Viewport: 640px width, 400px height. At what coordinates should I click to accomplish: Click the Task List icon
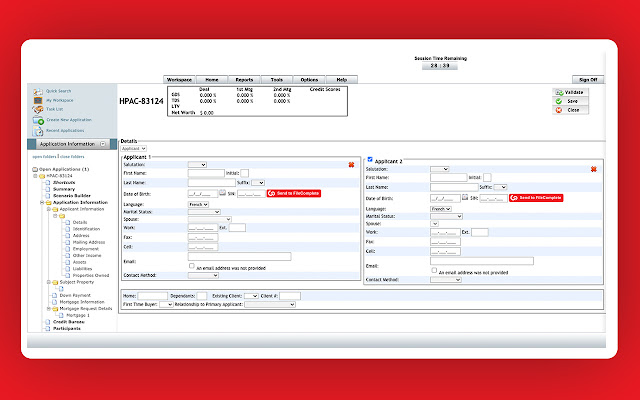point(38,109)
